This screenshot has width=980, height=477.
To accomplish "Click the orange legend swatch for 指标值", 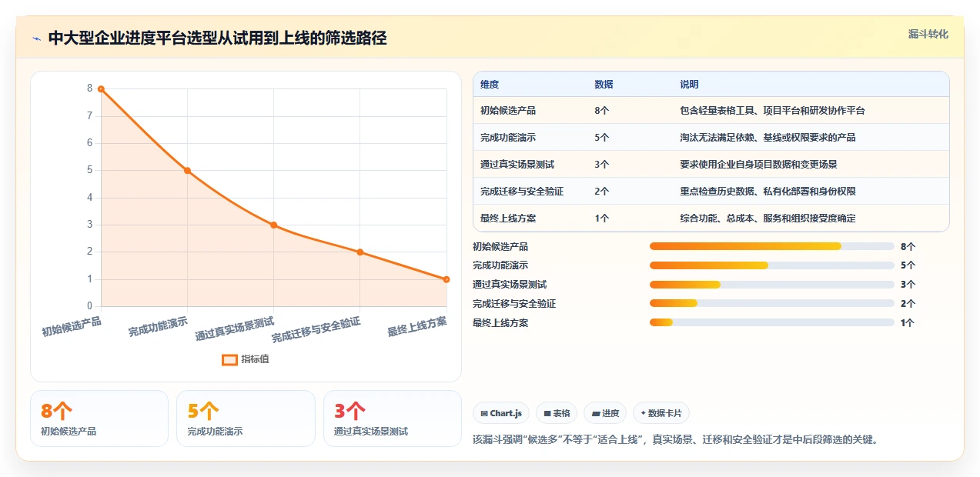I will click(x=229, y=359).
